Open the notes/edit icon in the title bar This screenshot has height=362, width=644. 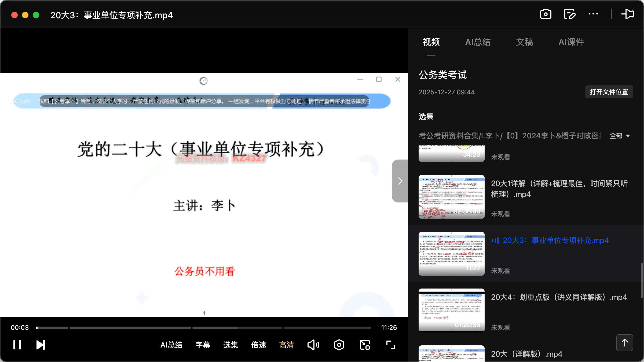(x=570, y=14)
